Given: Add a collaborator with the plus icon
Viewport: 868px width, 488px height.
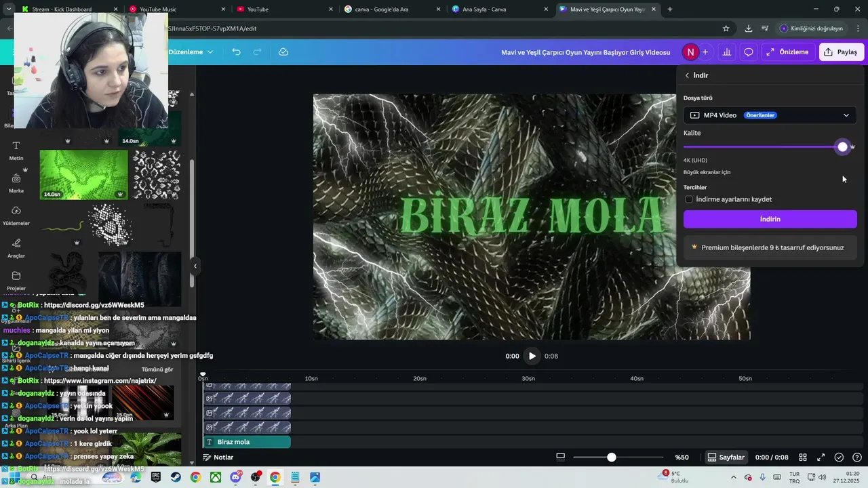Looking at the screenshot, I should tap(705, 52).
